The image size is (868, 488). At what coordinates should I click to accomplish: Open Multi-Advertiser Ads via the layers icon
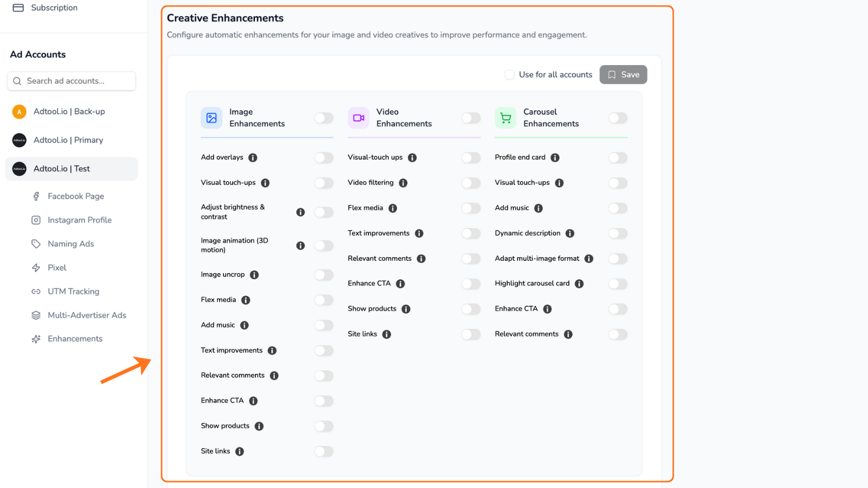point(36,315)
